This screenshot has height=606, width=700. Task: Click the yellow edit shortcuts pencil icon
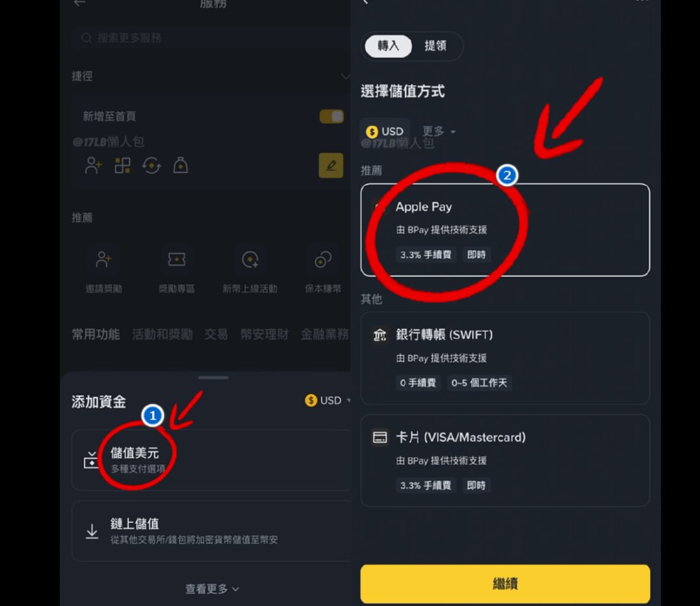(x=331, y=166)
